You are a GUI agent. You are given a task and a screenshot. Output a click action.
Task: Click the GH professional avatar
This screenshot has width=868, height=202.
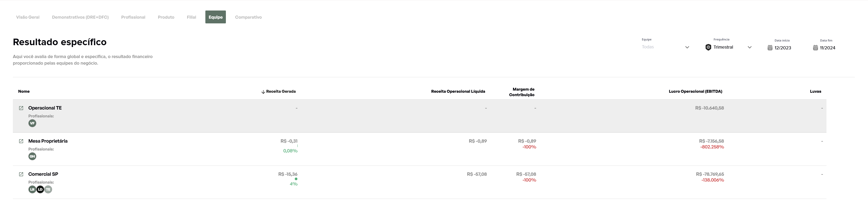pyautogui.click(x=32, y=156)
